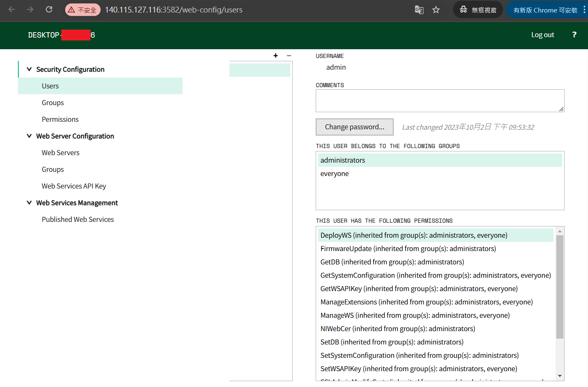
Task: Log out of the web configuration
Action: [543, 35]
